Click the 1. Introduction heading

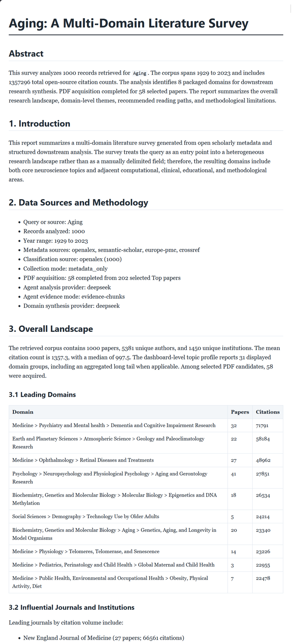[x=39, y=124]
